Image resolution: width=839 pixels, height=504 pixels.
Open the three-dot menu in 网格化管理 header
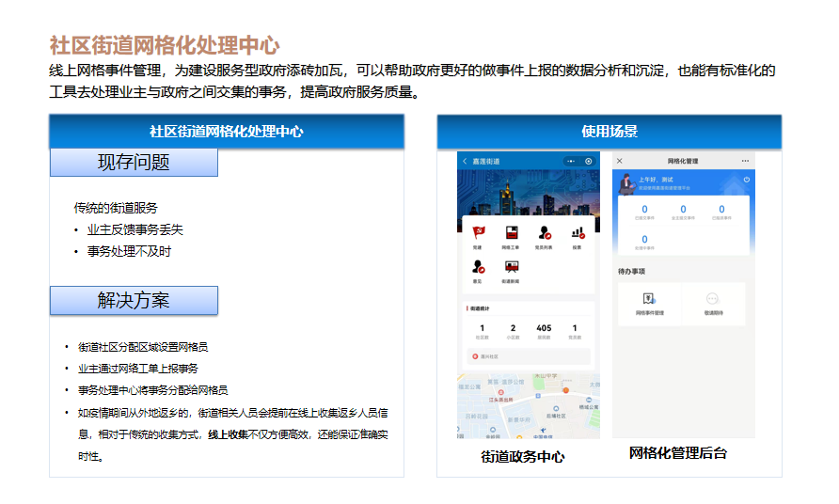pyautogui.click(x=745, y=161)
